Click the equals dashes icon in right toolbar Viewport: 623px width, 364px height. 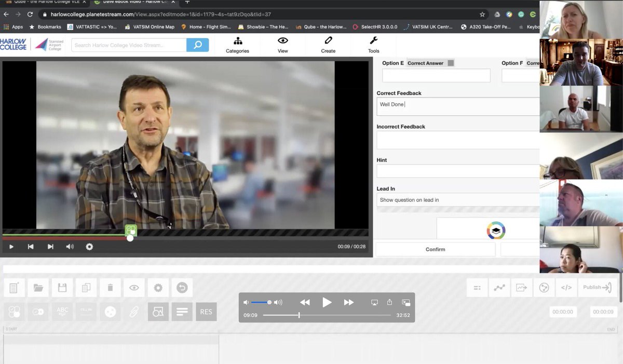click(477, 288)
